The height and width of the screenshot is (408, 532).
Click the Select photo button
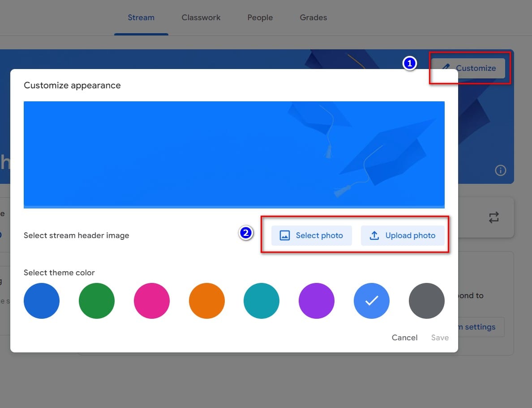coord(312,235)
